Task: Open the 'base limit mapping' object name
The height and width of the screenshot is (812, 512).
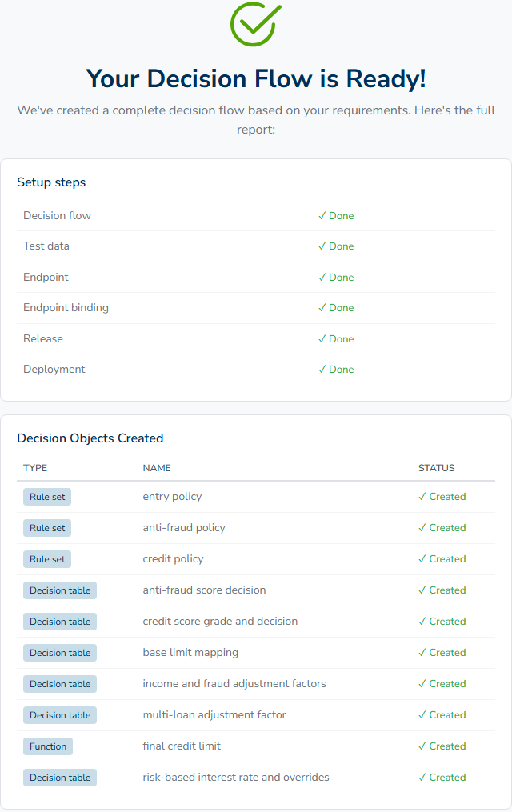Action: [x=190, y=653]
